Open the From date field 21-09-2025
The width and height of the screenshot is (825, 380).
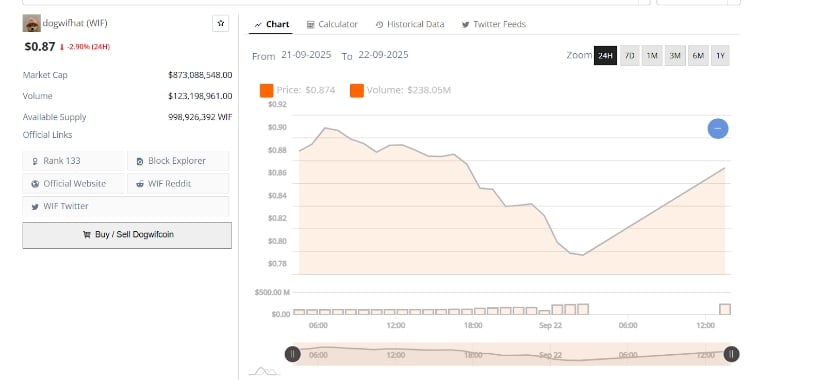pos(306,55)
